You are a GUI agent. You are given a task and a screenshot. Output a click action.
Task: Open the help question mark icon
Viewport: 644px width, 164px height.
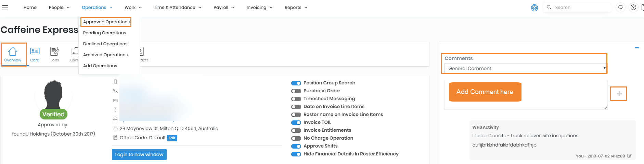coord(633,7)
